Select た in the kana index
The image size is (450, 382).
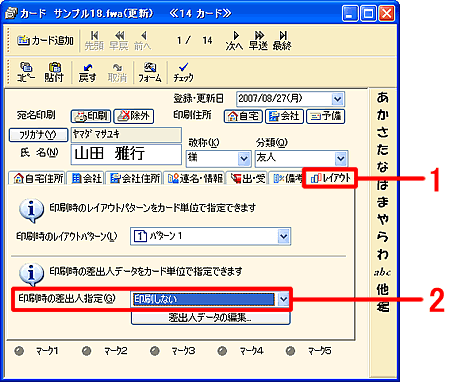click(383, 149)
